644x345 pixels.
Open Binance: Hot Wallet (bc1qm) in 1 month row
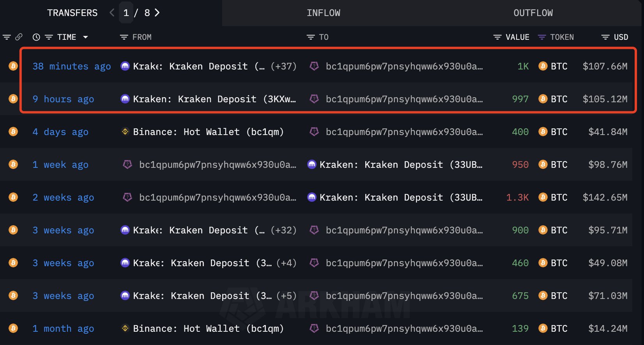click(x=208, y=329)
